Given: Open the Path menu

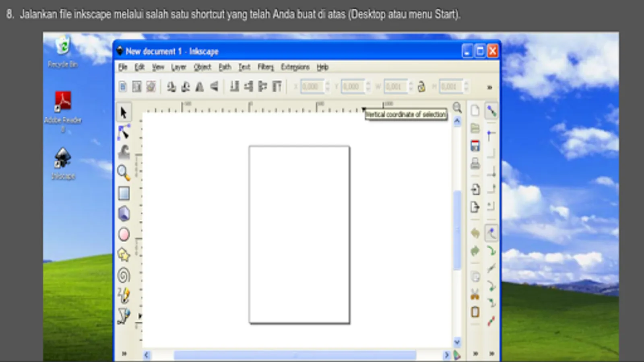Looking at the screenshot, I should (x=225, y=67).
